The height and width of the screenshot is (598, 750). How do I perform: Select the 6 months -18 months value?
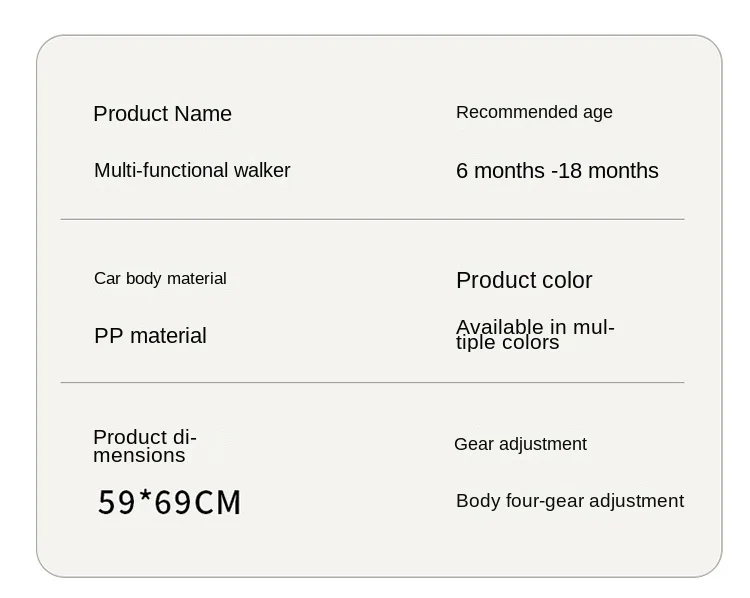tap(557, 171)
